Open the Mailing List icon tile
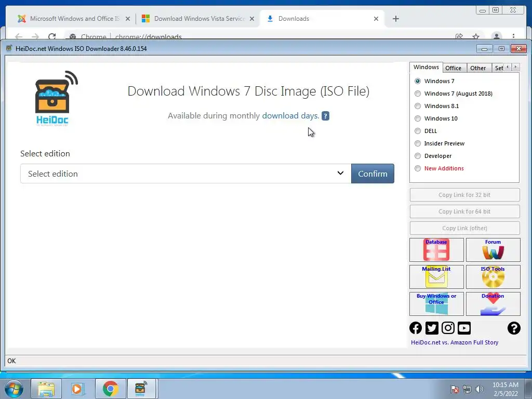The image size is (532, 399). (x=436, y=277)
